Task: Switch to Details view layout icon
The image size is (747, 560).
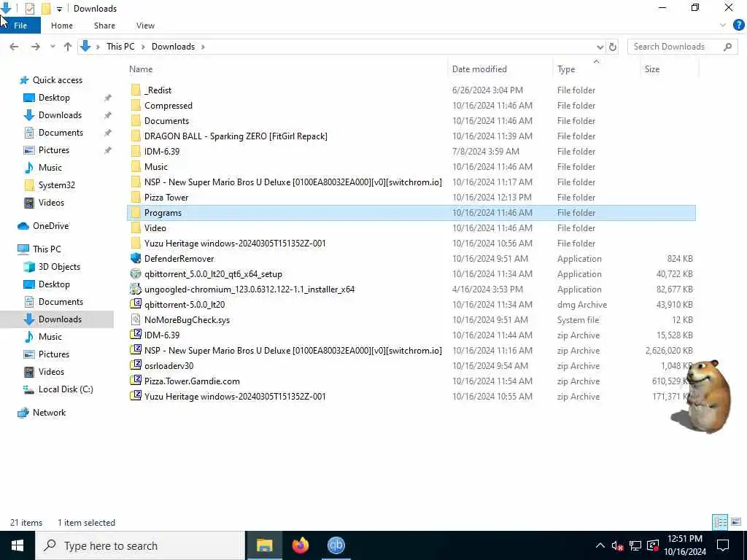Action: click(720, 522)
